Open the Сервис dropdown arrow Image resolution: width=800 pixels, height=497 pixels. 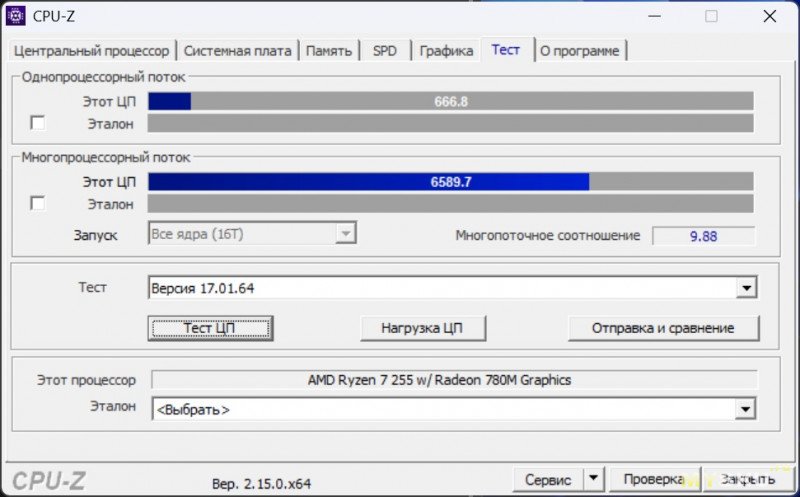(x=594, y=480)
